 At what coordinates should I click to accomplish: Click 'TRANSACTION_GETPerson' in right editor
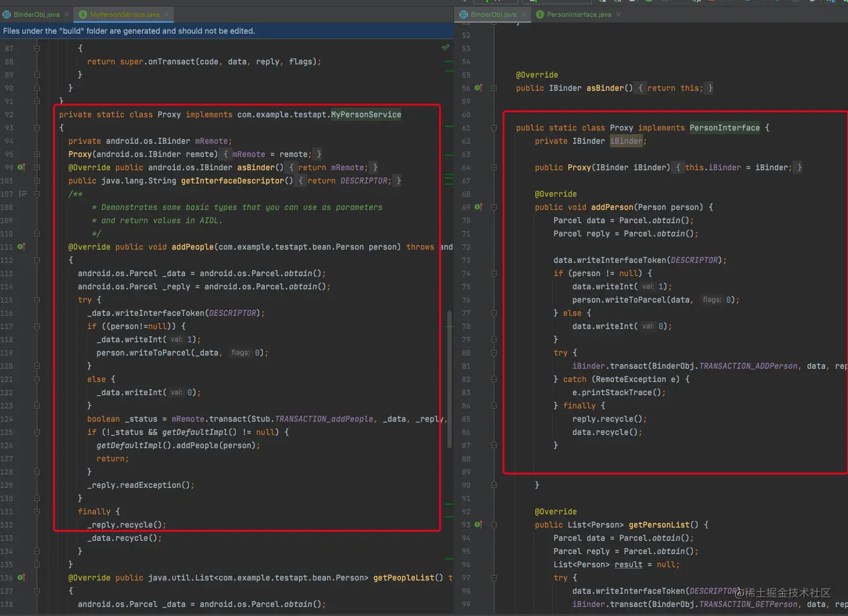[748, 604]
